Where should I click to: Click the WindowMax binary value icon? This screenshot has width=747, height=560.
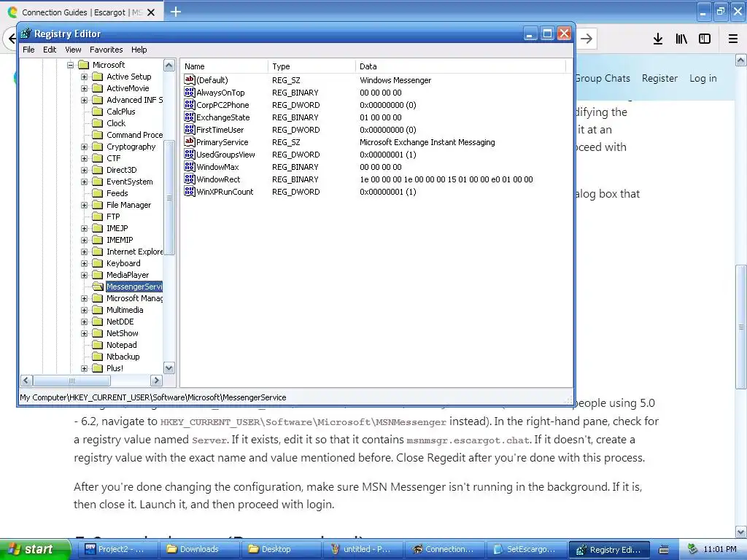[x=190, y=167]
